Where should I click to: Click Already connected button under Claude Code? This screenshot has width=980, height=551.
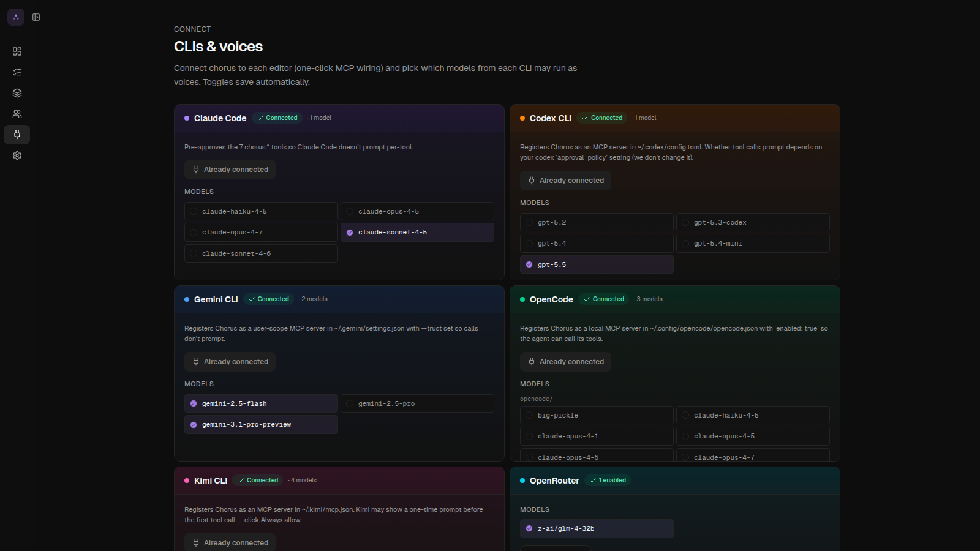point(230,170)
